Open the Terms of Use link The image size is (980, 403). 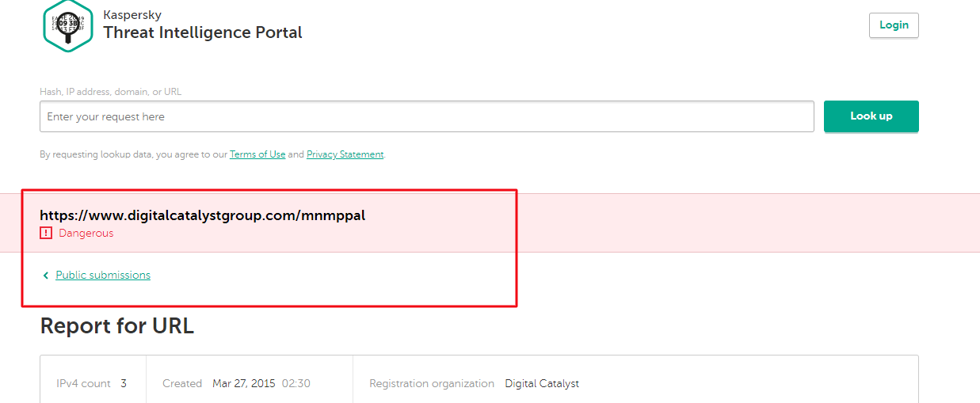tap(257, 154)
